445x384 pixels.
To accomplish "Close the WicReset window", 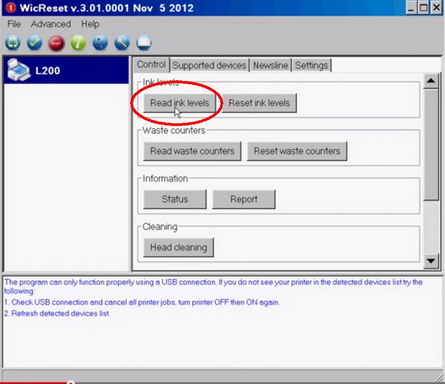I will pyautogui.click(x=436, y=7).
